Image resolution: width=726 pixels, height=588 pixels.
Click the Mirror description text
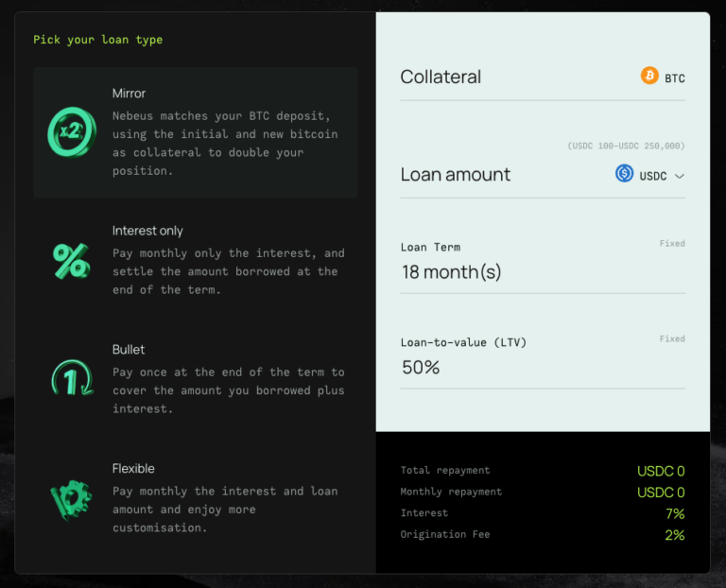(224, 144)
